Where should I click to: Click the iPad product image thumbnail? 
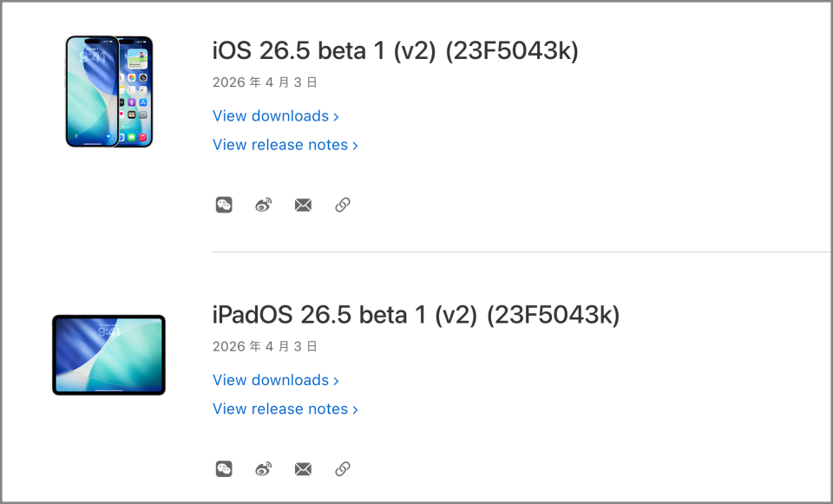tap(108, 355)
